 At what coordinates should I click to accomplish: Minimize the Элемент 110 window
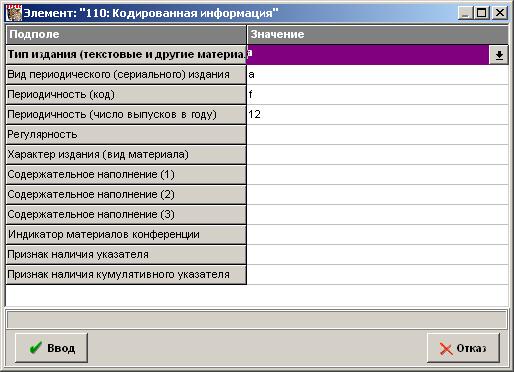(x=465, y=13)
